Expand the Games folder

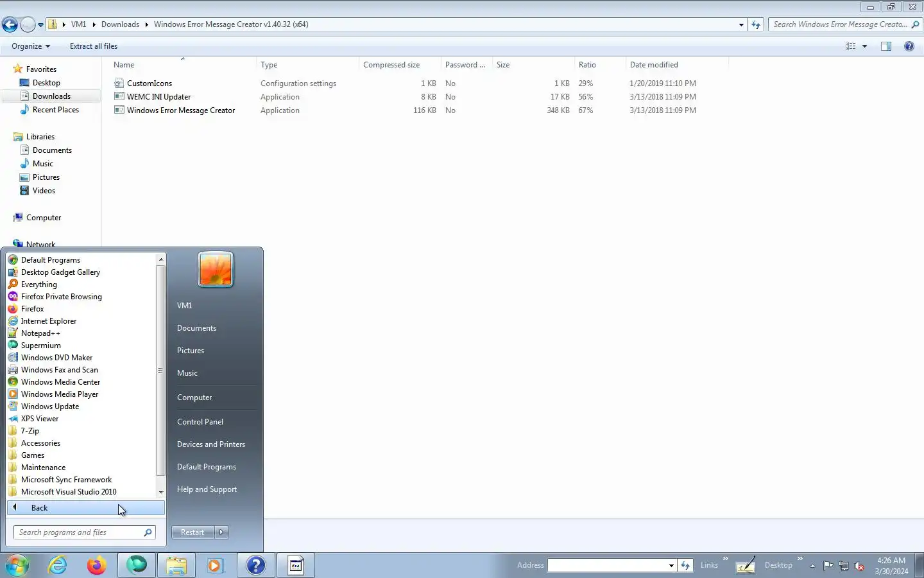click(x=32, y=455)
